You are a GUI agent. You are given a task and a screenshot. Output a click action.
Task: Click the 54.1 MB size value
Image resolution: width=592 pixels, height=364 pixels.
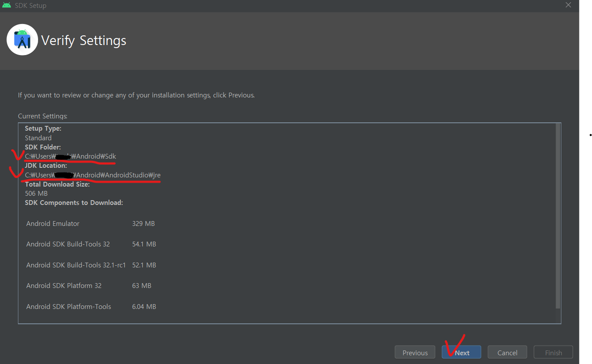(144, 244)
